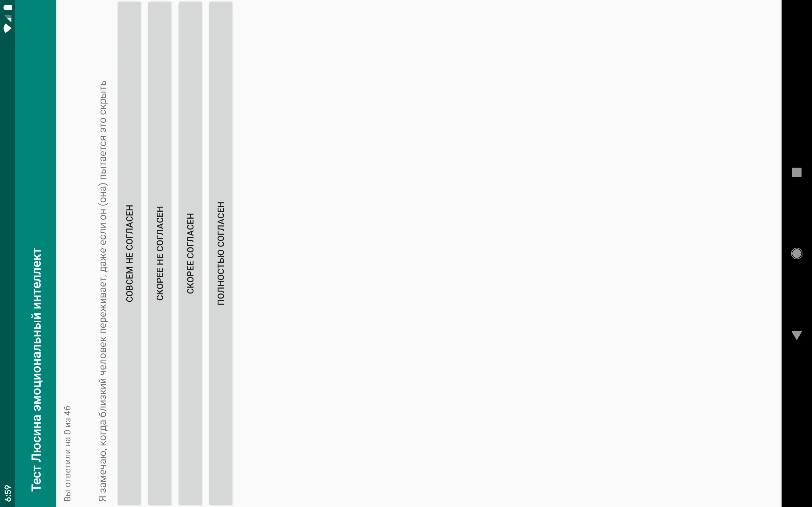The width and height of the screenshot is (812, 507).
Task: Click the back/triangle button on right side
Action: click(x=796, y=334)
